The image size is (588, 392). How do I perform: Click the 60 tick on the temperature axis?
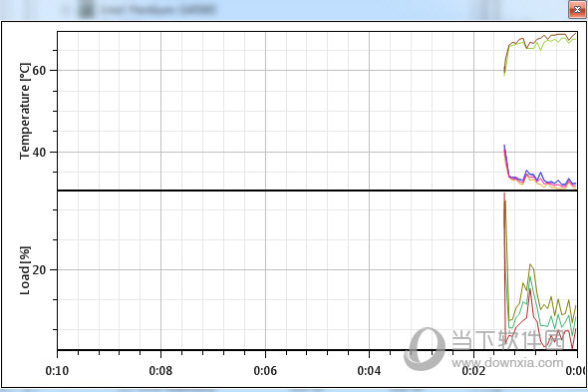[x=39, y=70]
